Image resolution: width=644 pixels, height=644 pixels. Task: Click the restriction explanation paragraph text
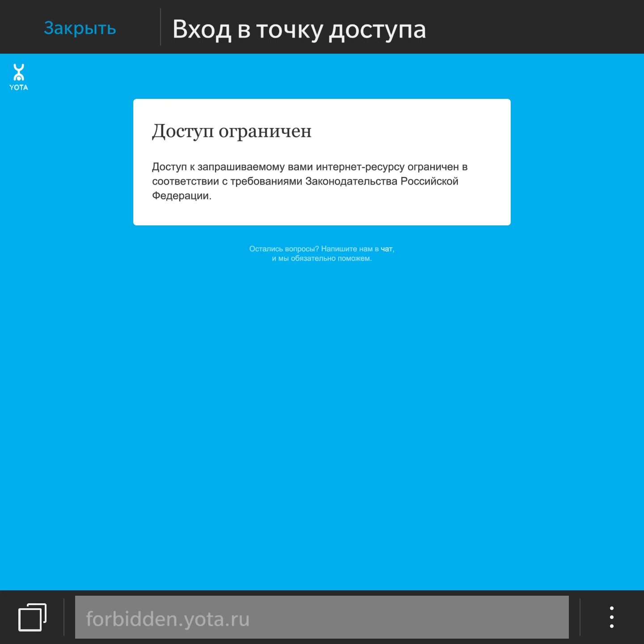pos(309,181)
